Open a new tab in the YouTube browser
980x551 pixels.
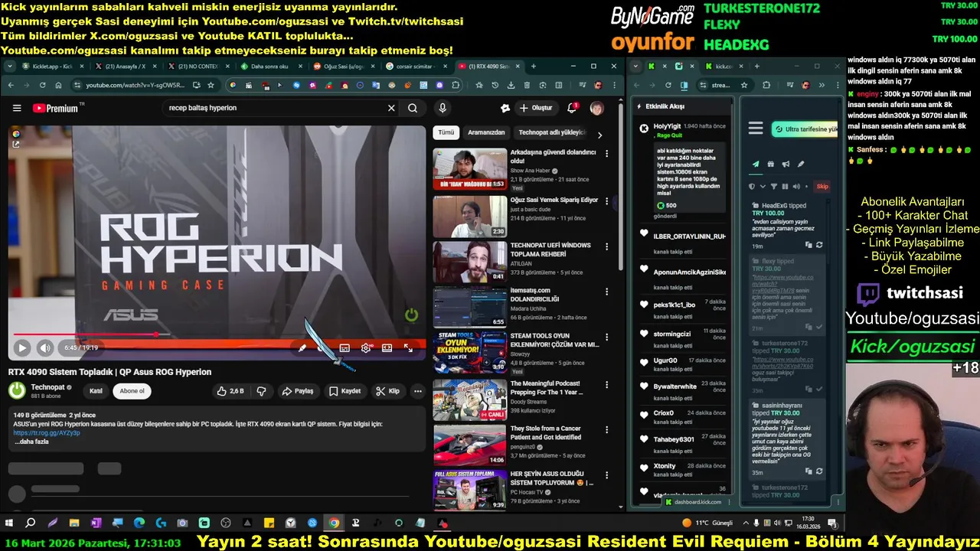click(534, 67)
